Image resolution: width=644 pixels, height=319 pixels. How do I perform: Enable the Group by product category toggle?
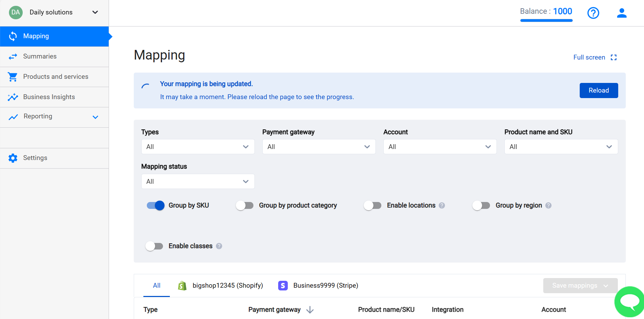pyautogui.click(x=245, y=205)
